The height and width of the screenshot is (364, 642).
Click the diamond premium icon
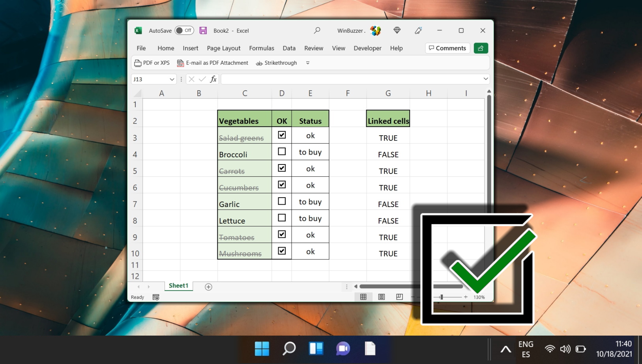pos(397,30)
